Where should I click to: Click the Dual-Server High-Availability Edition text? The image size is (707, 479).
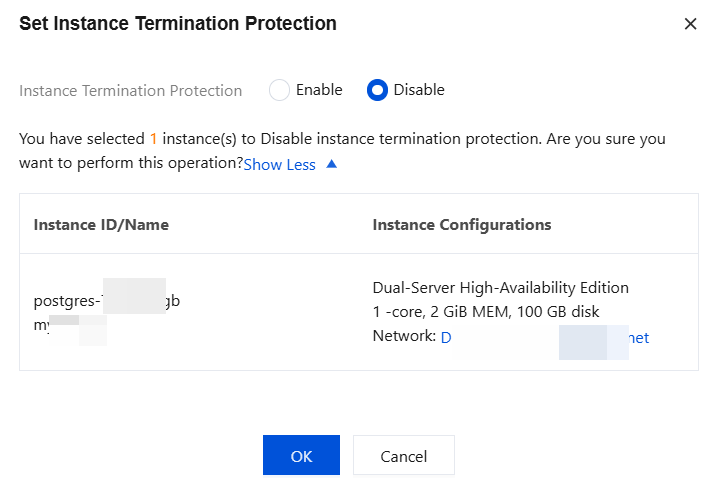click(500, 288)
